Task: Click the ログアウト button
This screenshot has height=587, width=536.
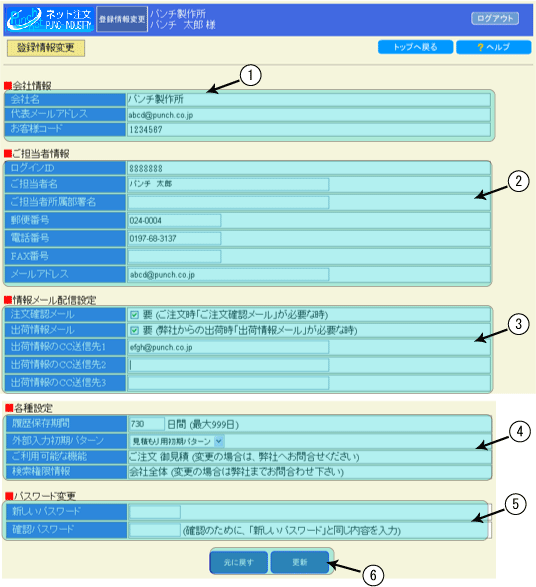Action: [495, 18]
